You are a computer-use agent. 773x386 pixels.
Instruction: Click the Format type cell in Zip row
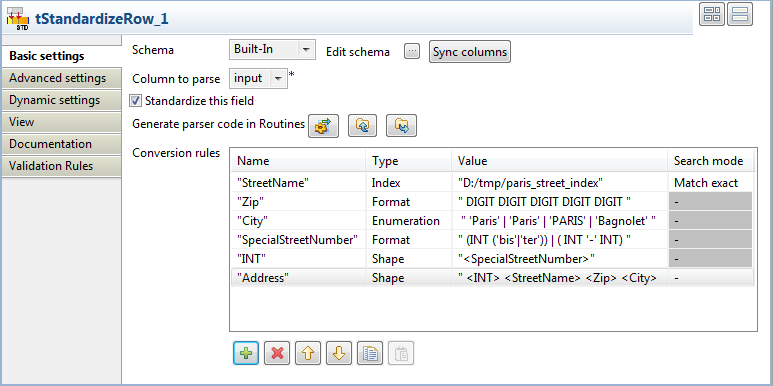(409, 202)
